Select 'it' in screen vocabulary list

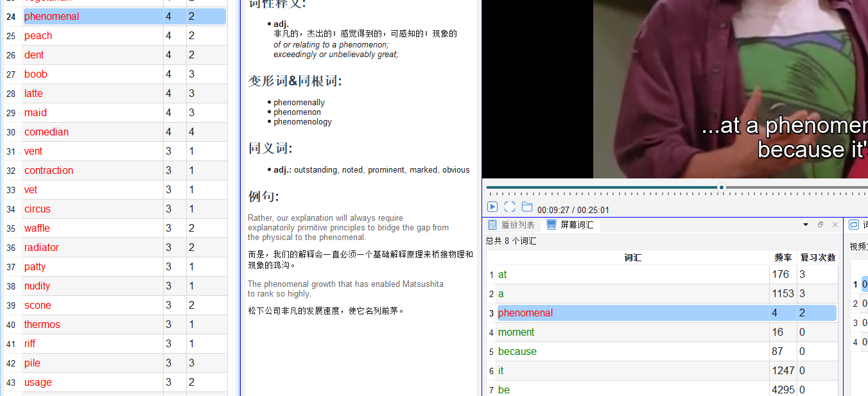tap(501, 370)
